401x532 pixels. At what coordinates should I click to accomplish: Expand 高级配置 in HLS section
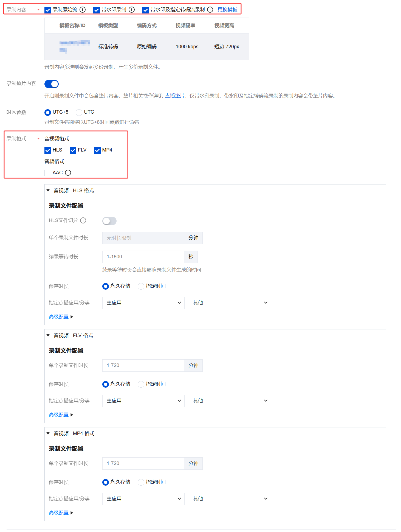(61, 317)
